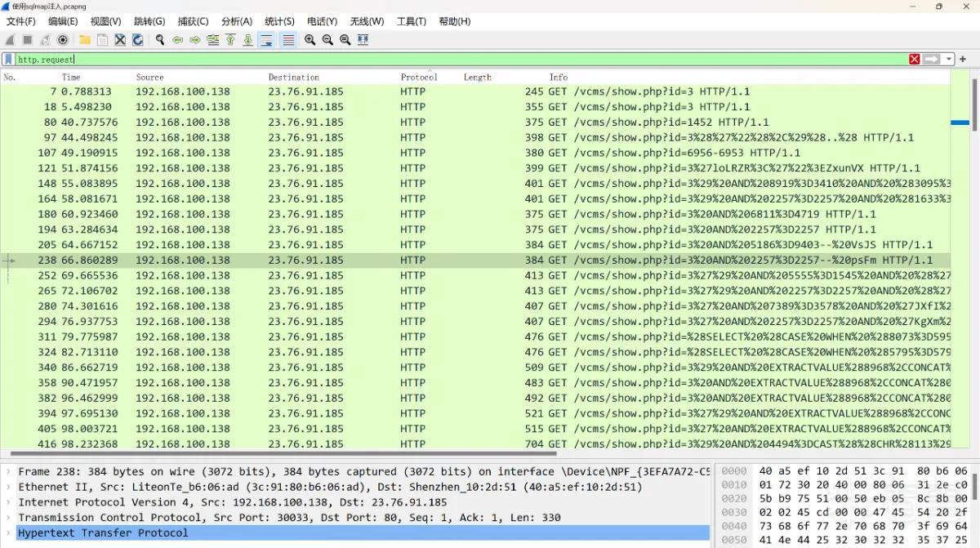Expand Internet Protocol Version 4 row
The image size is (980, 548).
(8, 502)
